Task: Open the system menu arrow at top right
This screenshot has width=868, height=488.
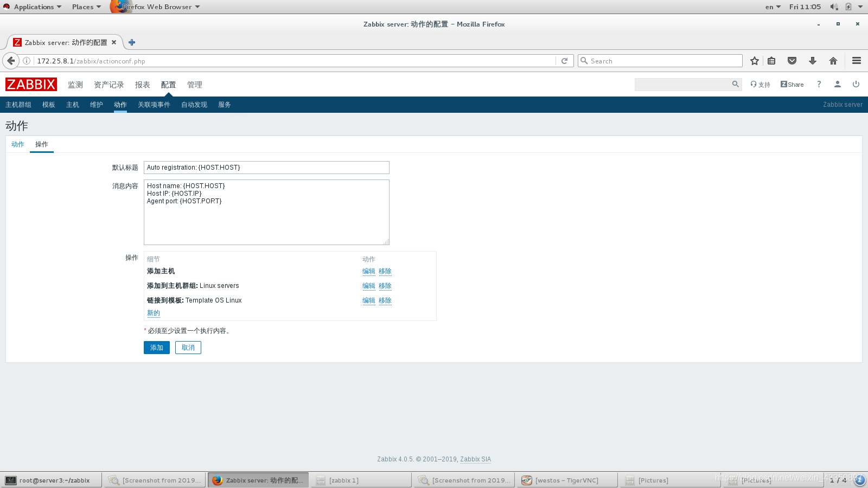Action: click(x=860, y=7)
